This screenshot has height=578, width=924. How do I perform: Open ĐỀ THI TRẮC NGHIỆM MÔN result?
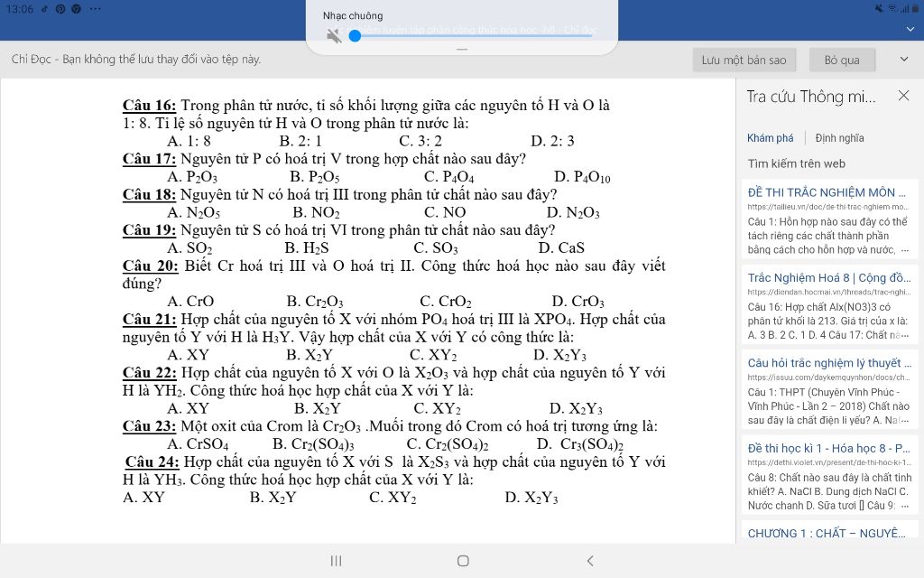(x=827, y=192)
